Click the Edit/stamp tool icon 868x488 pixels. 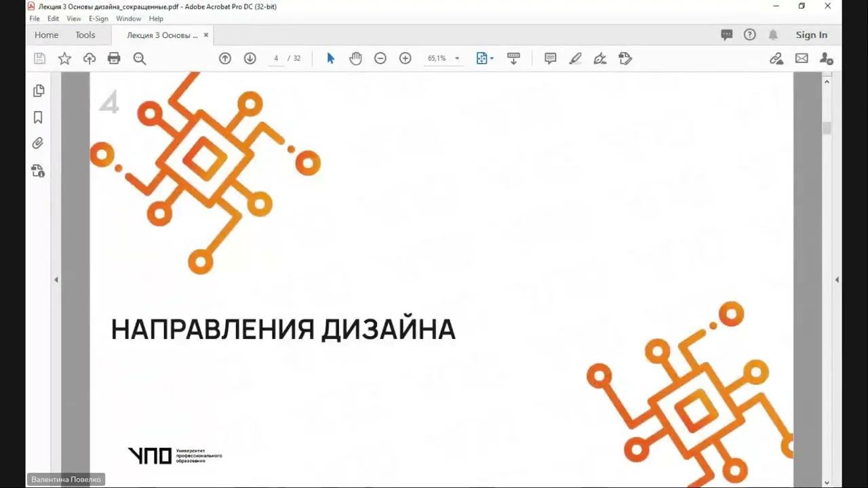pos(625,58)
